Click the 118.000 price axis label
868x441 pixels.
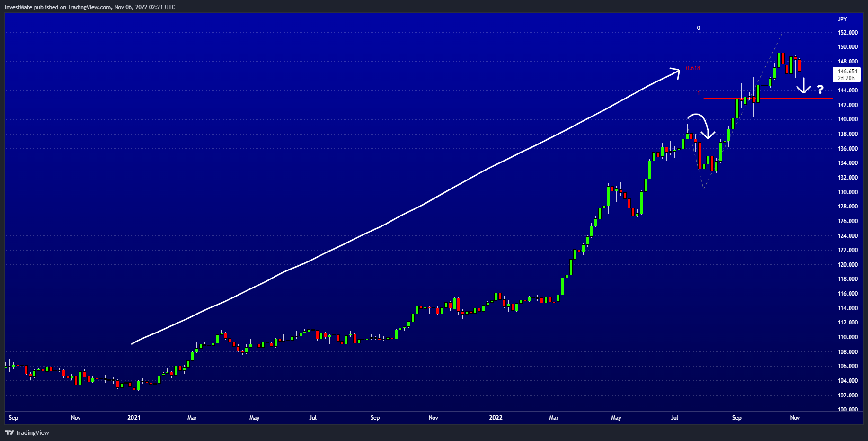coord(848,279)
